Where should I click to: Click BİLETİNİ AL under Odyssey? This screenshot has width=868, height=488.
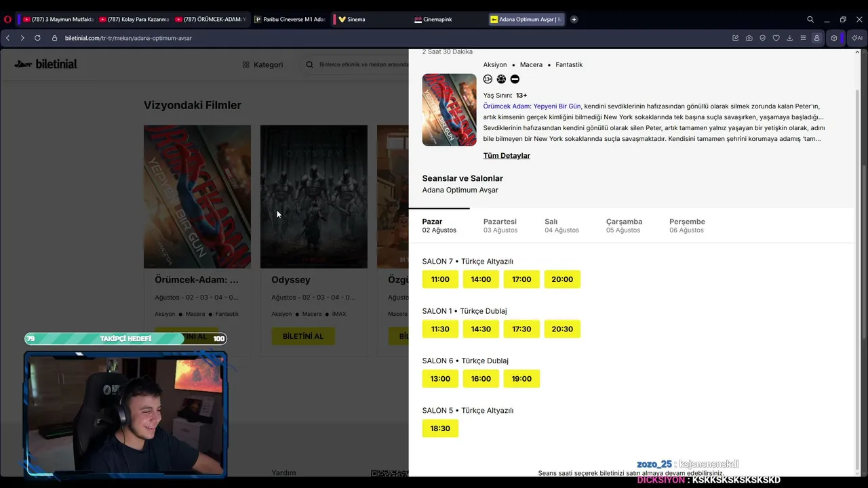pyautogui.click(x=303, y=336)
